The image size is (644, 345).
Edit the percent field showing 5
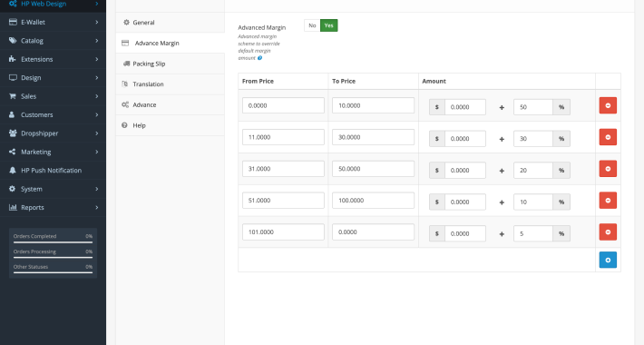click(x=533, y=233)
